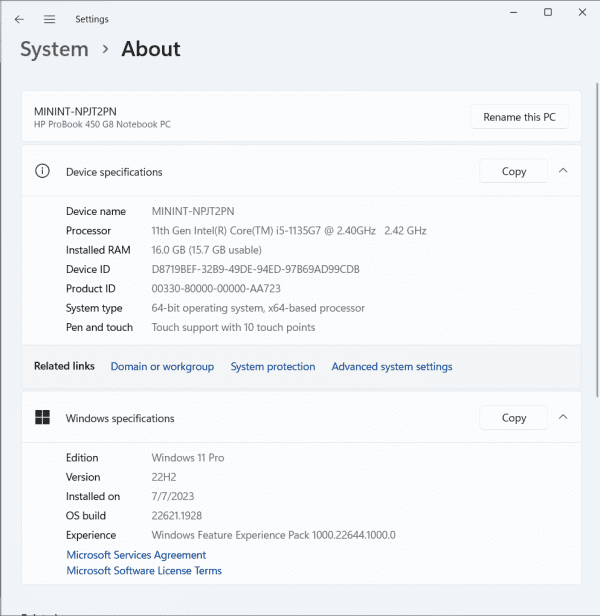Open Domain or workgroup link
Image resolution: width=600 pixels, height=616 pixels.
[x=162, y=367]
